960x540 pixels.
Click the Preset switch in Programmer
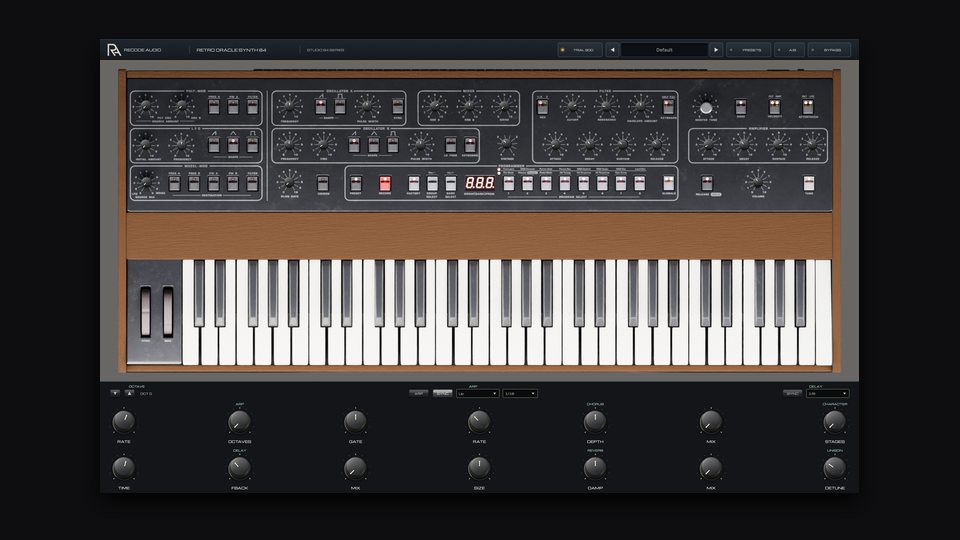pos(356,183)
